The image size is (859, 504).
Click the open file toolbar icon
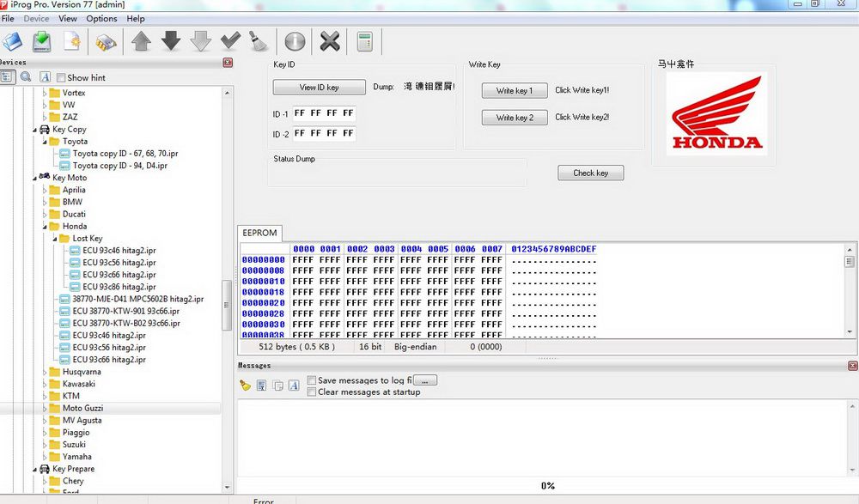click(13, 41)
